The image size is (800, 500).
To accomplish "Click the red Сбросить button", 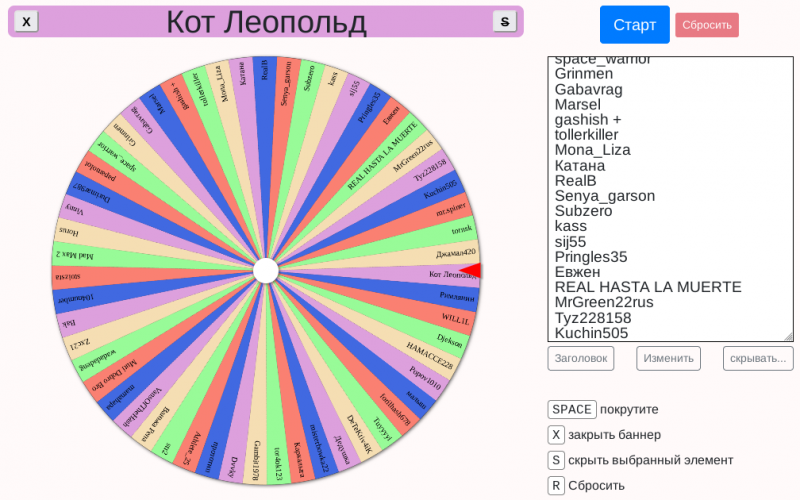I will click(x=706, y=25).
